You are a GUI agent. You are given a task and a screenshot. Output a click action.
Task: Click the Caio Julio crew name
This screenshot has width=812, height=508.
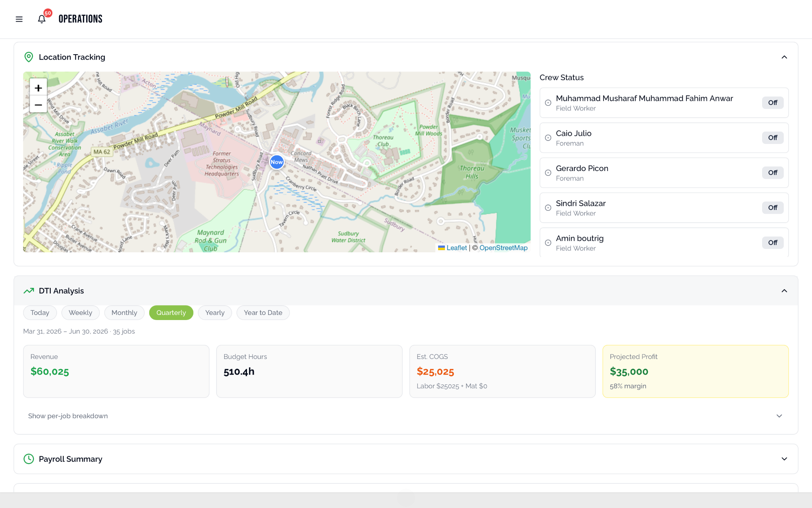click(573, 133)
